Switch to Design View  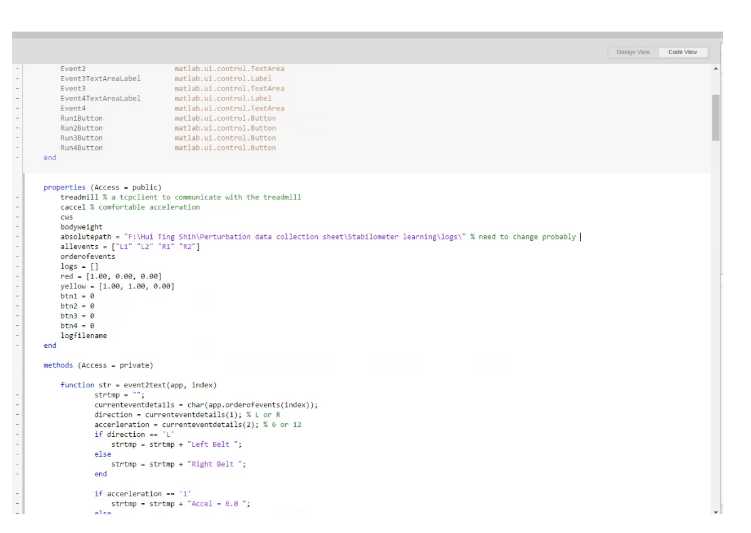pyautogui.click(x=633, y=52)
